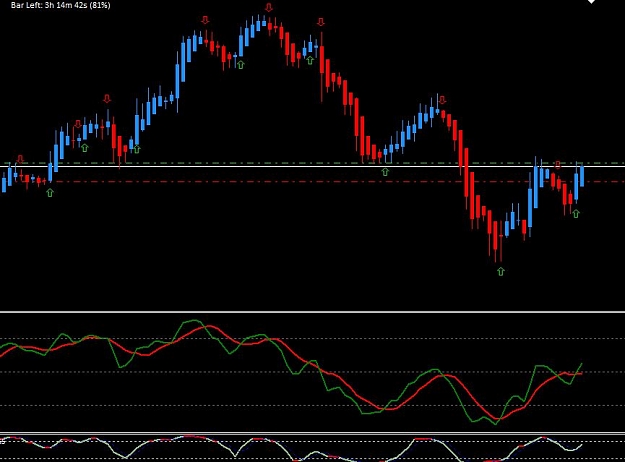Select the leftmost red sell arrow above the first candles
This screenshot has height=462, width=625.
[x=20, y=159]
